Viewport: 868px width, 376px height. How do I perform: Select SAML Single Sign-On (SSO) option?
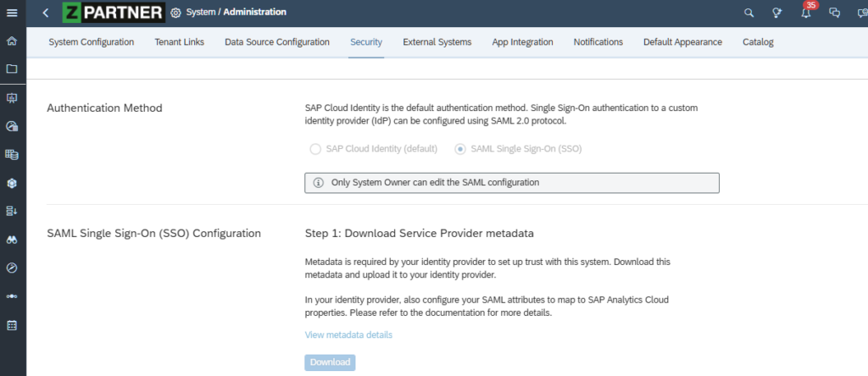coord(460,149)
